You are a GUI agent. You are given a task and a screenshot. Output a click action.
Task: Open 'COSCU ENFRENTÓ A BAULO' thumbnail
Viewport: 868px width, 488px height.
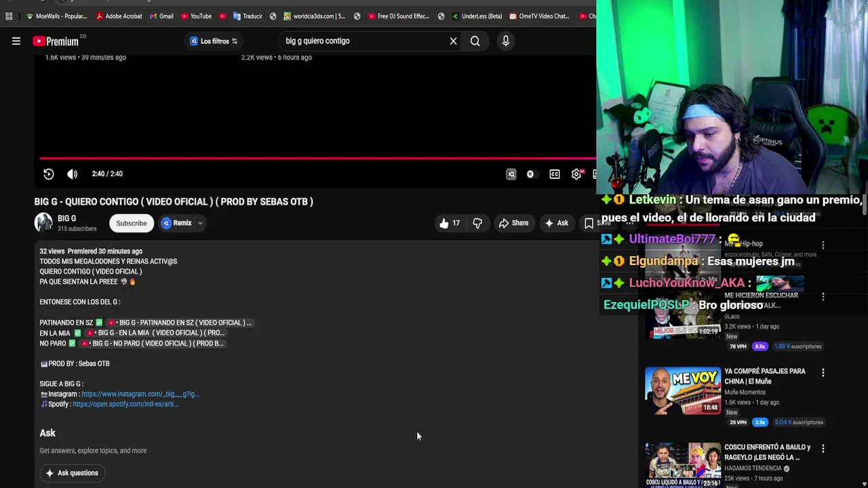click(683, 466)
